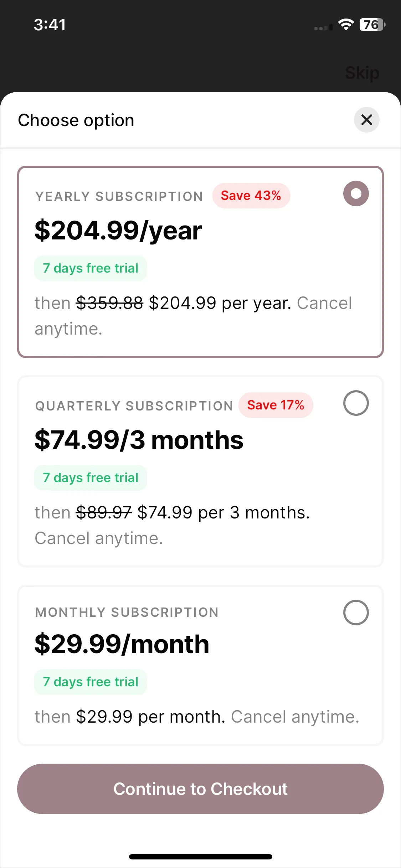The height and width of the screenshot is (868, 401).
Task: Tap quarterly plan's 7 days free trial tag
Action: coord(91,478)
